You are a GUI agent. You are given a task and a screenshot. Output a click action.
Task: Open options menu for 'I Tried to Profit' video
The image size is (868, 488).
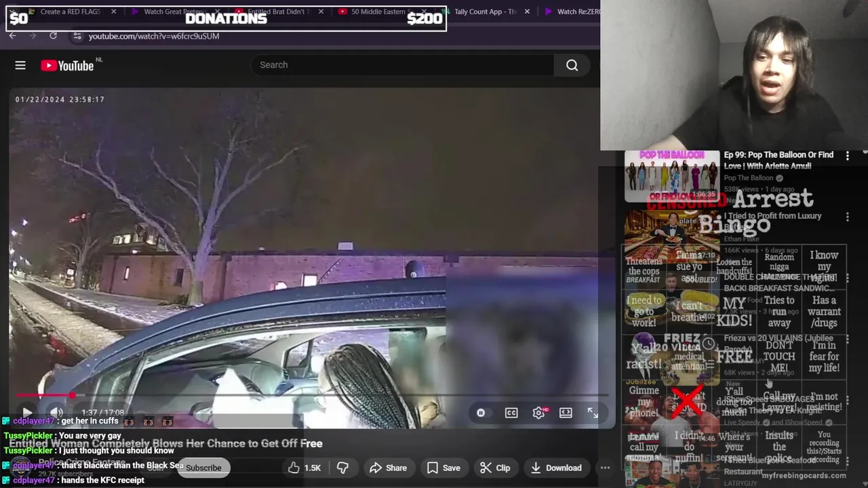(847, 217)
